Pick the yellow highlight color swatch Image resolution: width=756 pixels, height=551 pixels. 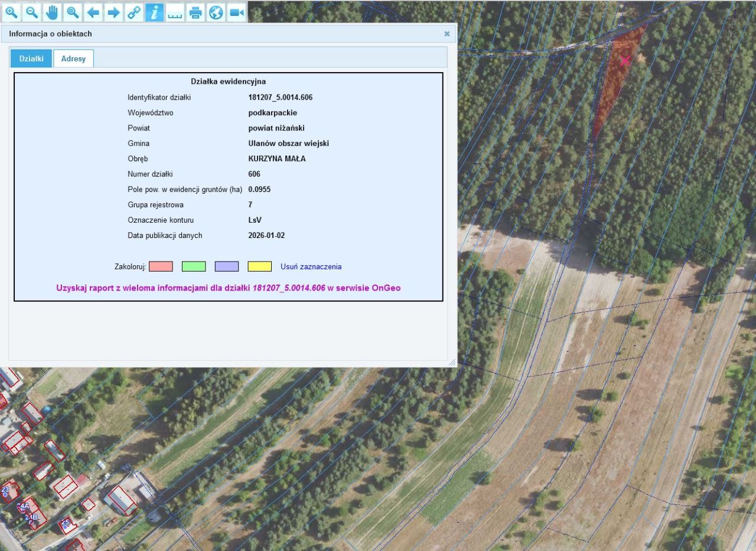click(260, 266)
